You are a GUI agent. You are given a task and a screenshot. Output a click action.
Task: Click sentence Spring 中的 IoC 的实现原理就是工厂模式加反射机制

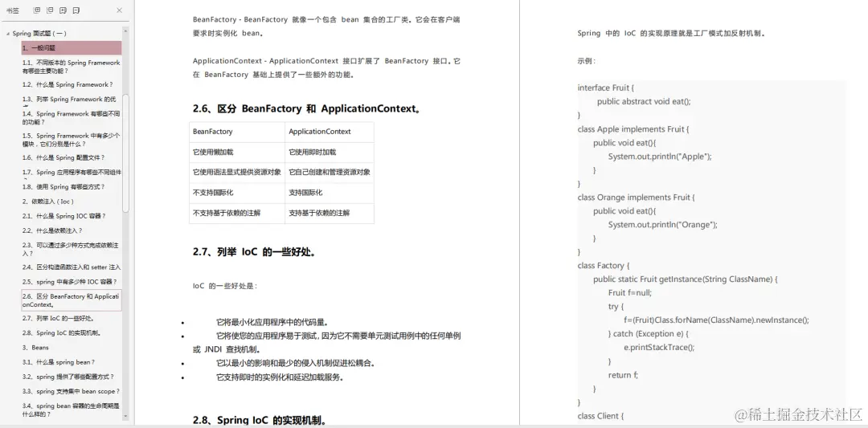[671, 33]
